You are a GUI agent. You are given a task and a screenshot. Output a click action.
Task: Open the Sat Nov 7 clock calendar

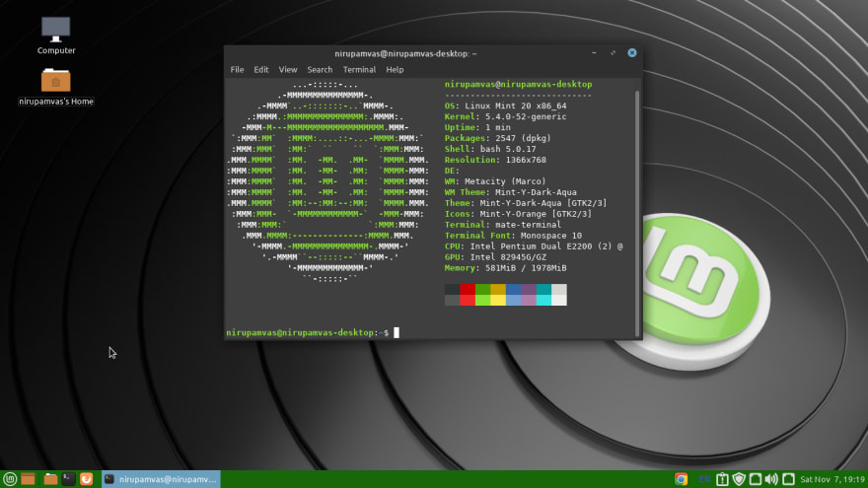click(832, 479)
